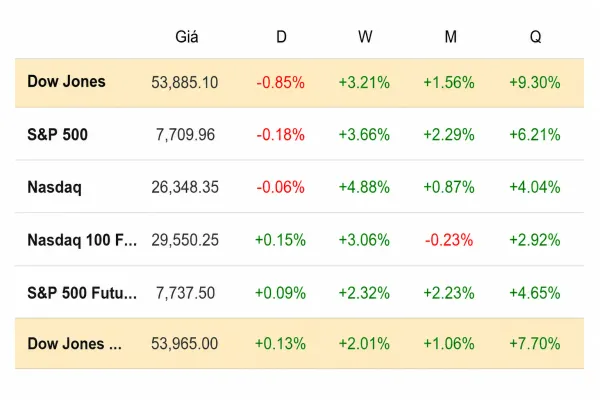The width and height of the screenshot is (600, 400).
Task: Select the S&P 500 price 7,709.96
Action: pos(185,135)
